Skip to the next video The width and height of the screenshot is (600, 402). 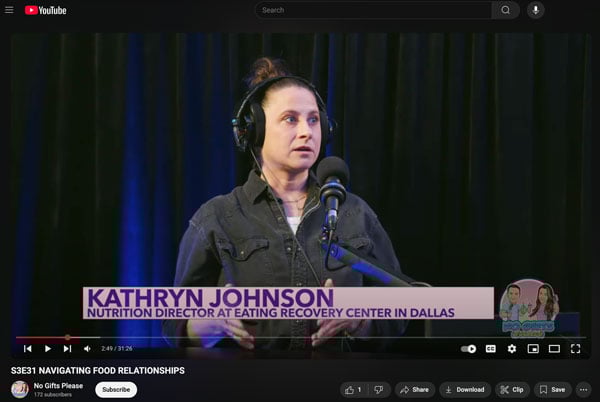(67, 349)
